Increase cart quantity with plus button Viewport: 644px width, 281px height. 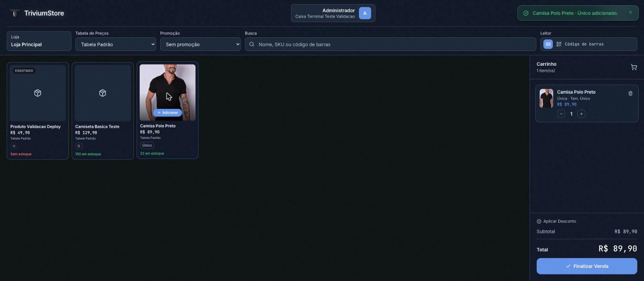pyautogui.click(x=581, y=114)
